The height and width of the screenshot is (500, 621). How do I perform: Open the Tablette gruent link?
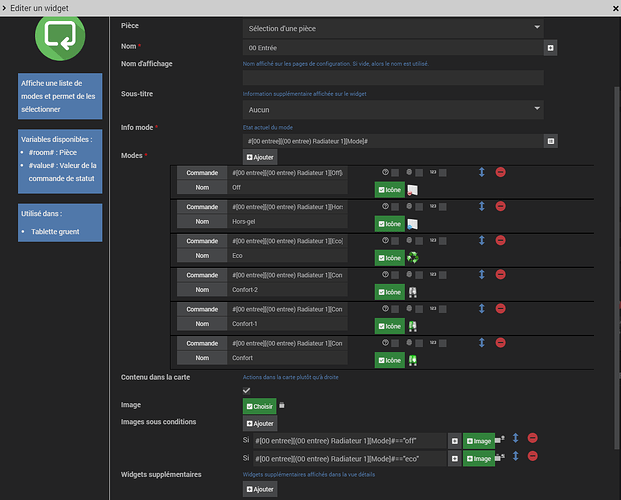(x=55, y=231)
